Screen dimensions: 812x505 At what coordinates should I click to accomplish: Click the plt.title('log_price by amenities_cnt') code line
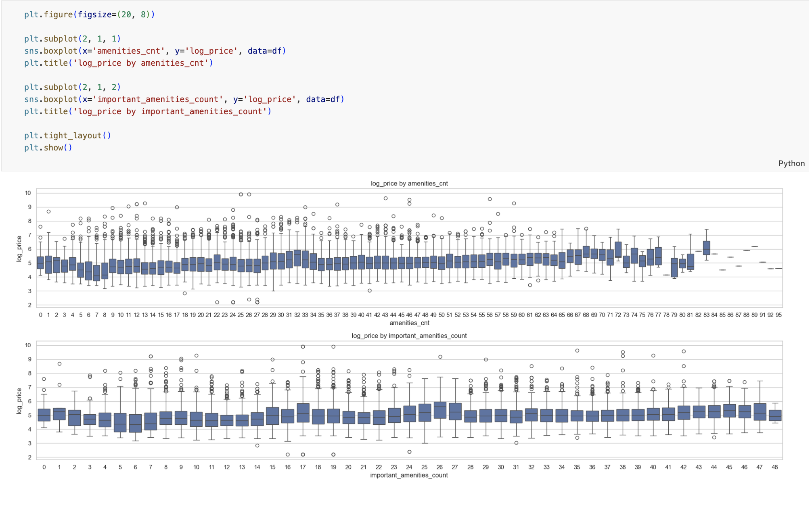click(119, 63)
